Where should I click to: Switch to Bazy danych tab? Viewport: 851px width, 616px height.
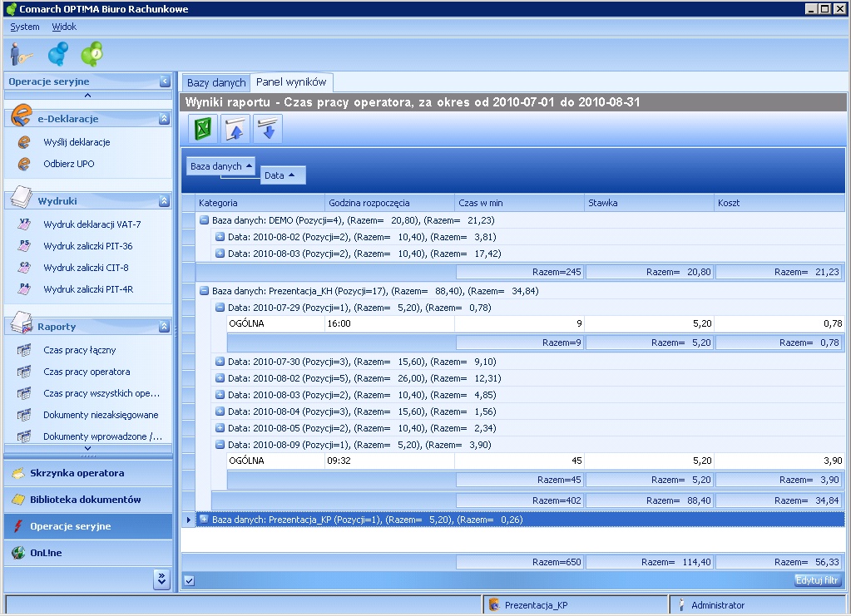pyautogui.click(x=216, y=82)
